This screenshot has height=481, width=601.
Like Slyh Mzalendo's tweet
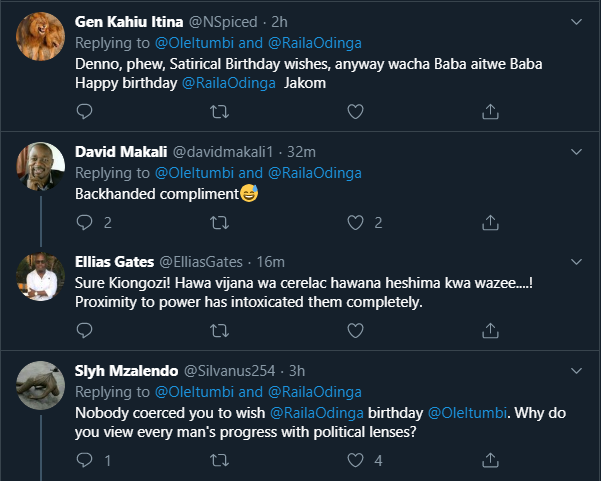[x=356, y=461]
